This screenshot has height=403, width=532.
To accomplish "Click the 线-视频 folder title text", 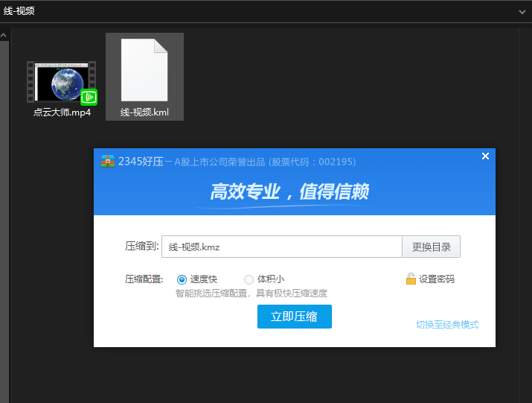I will pyautogui.click(x=19, y=11).
